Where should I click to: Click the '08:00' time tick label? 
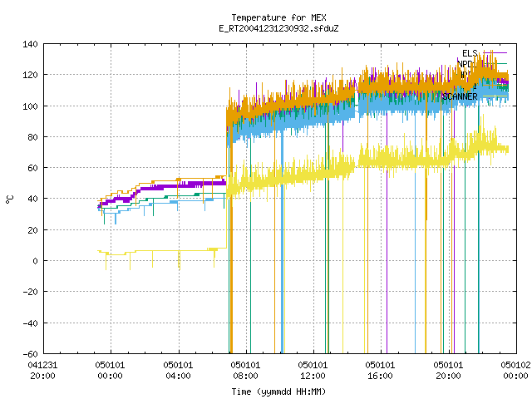click(x=245, y=376)
